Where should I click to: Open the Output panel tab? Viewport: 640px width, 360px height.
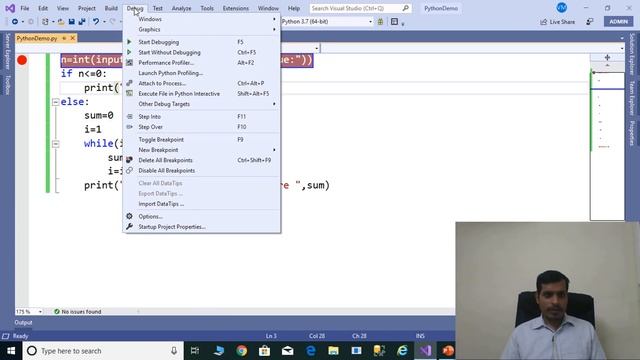[23, 322]
